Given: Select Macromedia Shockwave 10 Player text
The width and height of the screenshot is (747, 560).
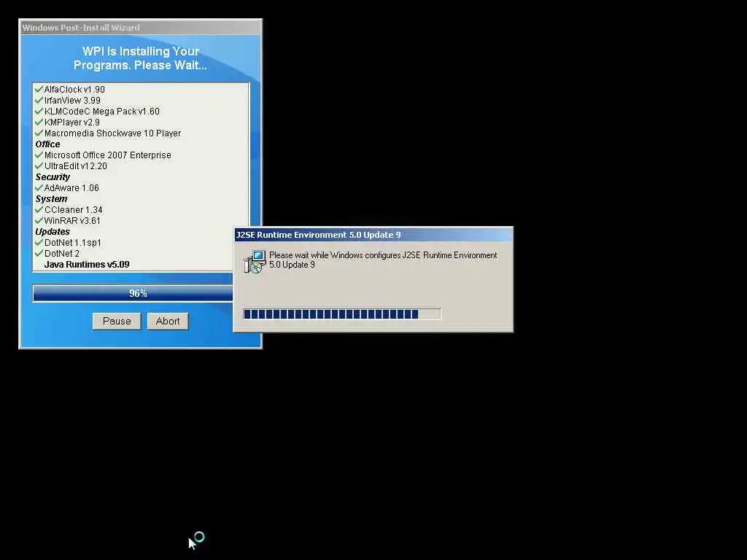Looking at the screenshot, I should tap(112, 133).
